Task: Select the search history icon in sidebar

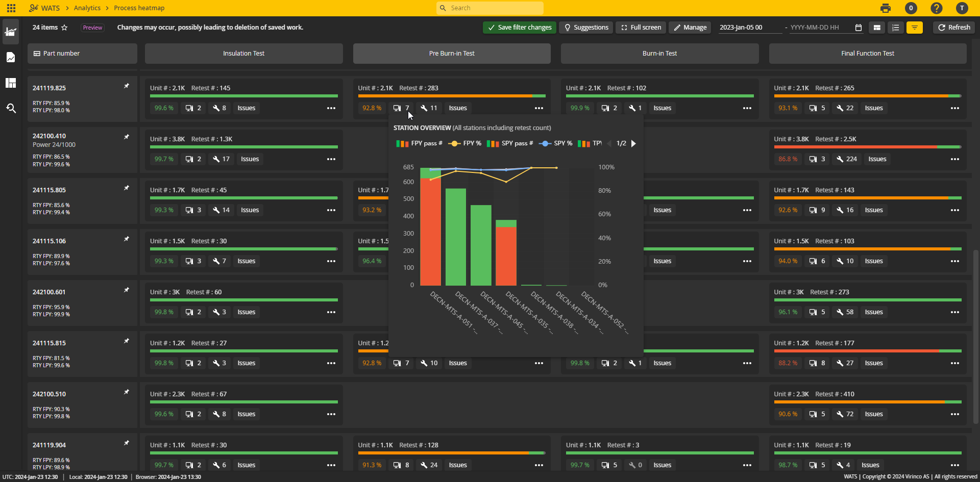Action: pyautogui.click(x=11, y=108)
